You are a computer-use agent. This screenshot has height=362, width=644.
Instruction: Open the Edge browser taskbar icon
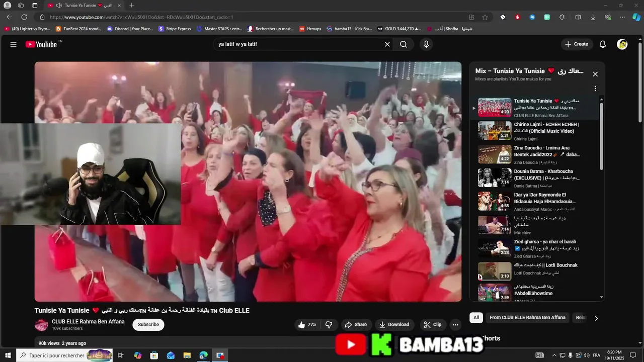click(203, 355)
